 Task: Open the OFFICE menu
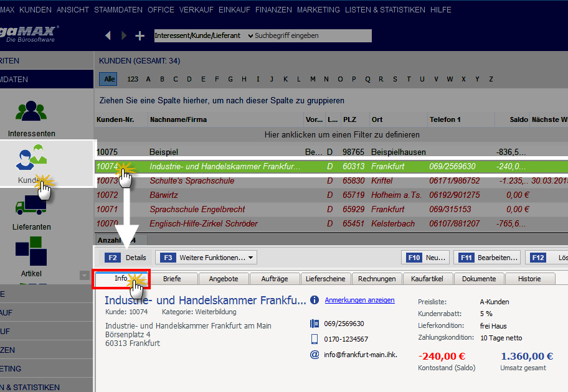[x=161, y=10]
